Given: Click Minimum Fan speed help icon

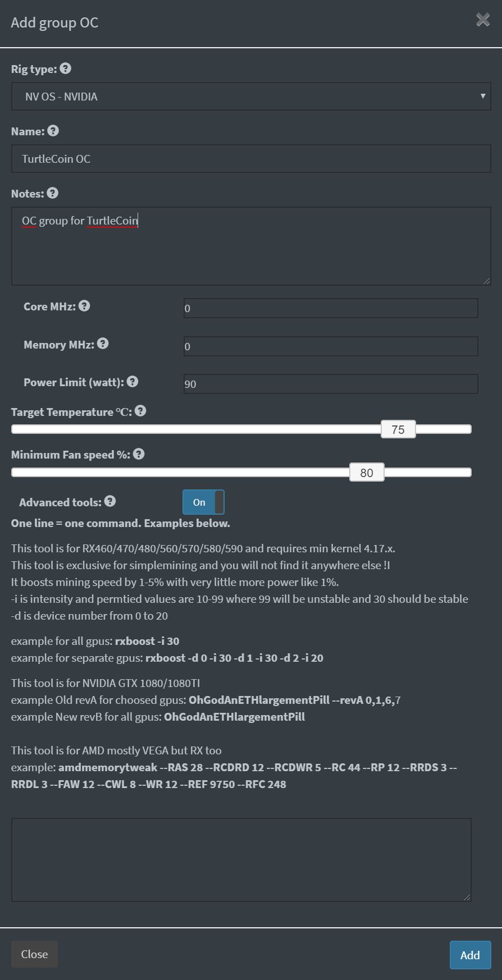Looking at the screenshot, I should click(139, 454).
